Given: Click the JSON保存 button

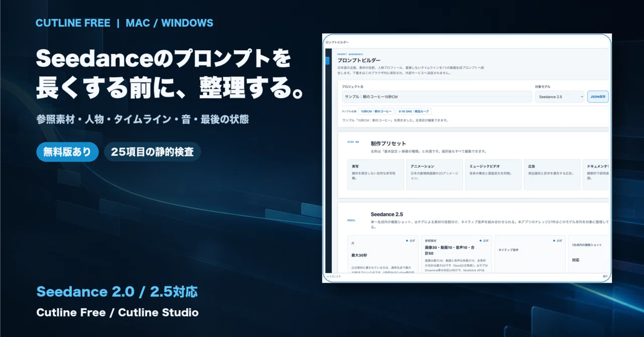Looking at the screenshot, I should (598, 97).
